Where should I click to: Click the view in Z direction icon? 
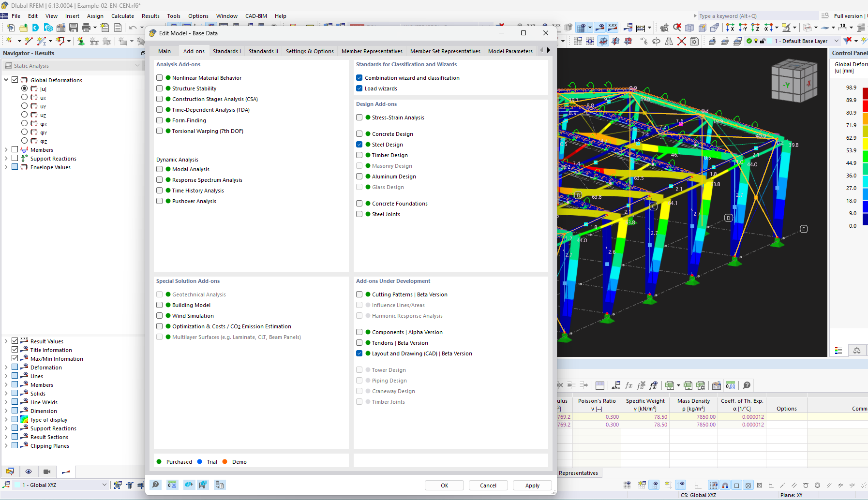click(755, 28)
